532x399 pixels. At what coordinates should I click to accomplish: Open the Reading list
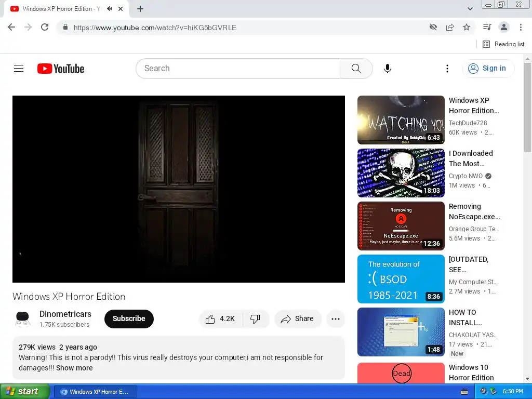(x=503, y=44)
